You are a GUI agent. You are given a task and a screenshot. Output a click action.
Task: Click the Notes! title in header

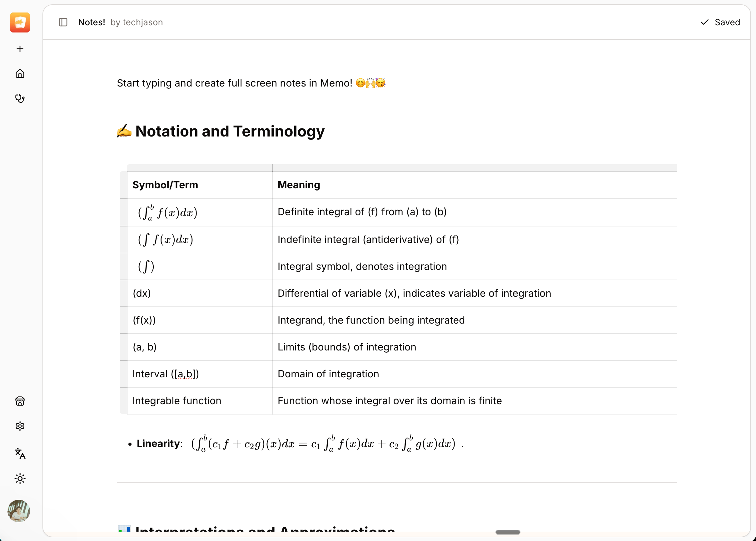click(x=92, y=22)
